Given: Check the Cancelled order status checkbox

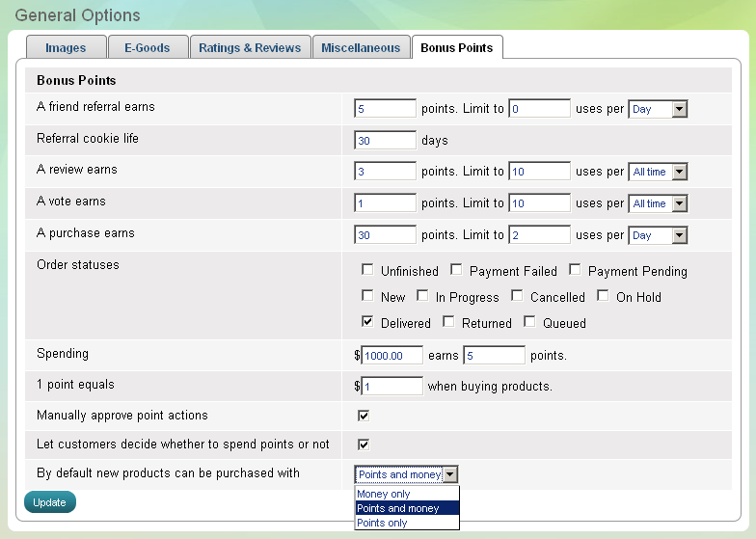Looking at the screenshot, I should [x=517, y=296].
